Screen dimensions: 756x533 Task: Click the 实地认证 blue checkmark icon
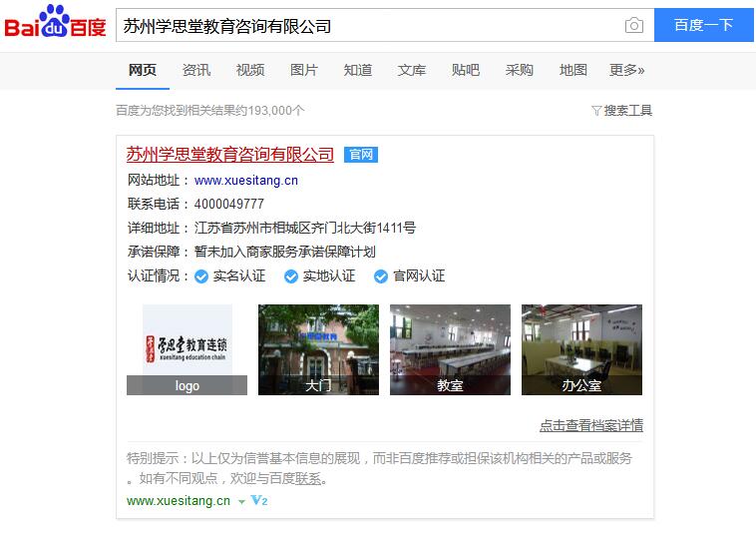291,276
